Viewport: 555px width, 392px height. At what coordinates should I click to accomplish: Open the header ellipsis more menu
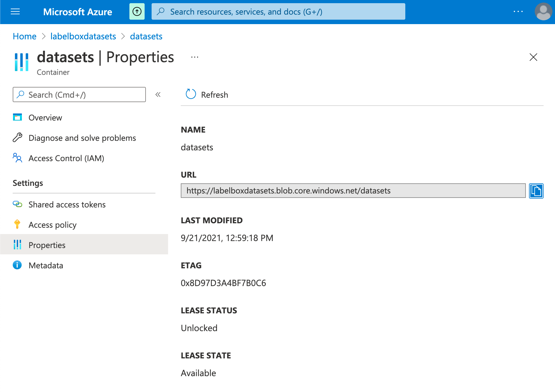(x=518, y=11)
